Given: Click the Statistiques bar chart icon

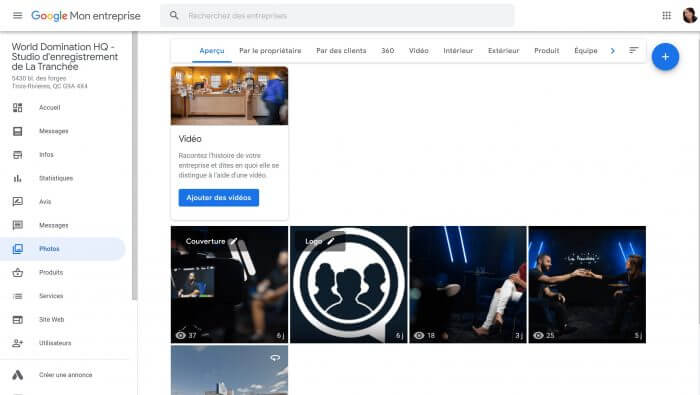Looking at the screenshot, I should (x=17, y=179).
